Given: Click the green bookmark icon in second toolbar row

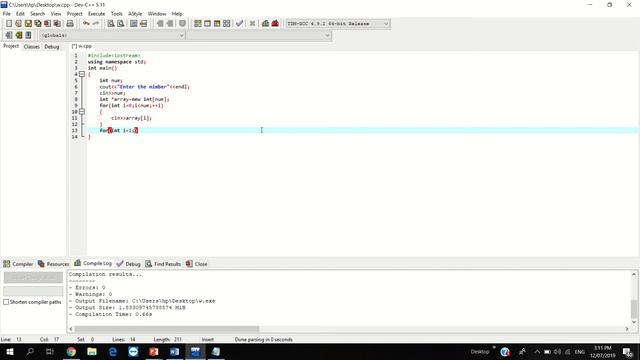Looking at the screenshot, I should coord(18,36).
